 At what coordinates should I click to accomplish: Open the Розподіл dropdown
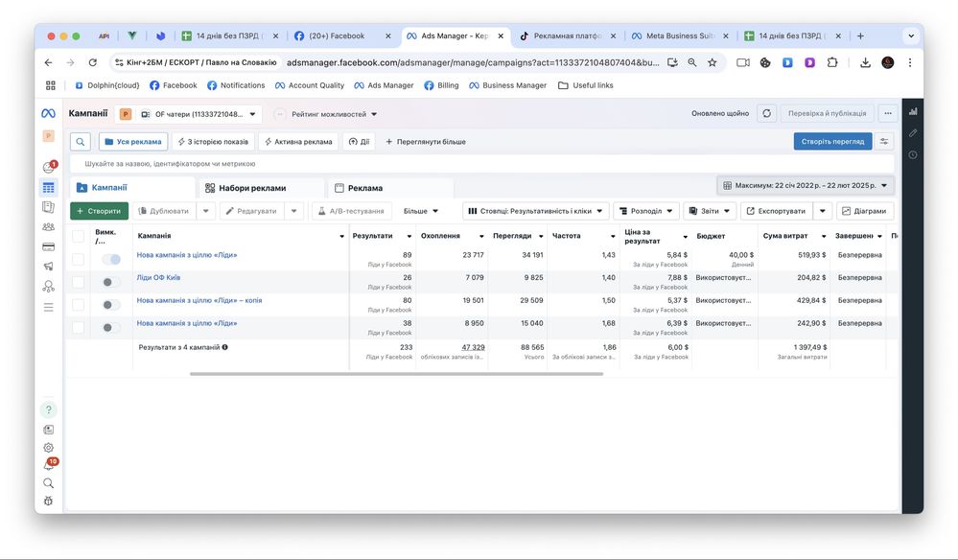point(645,211)
